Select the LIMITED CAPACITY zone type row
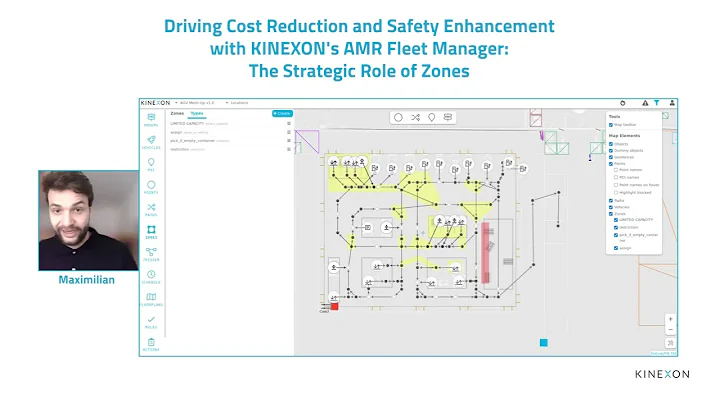The width and height of the screenshot is (720, 404). [230, 123]
